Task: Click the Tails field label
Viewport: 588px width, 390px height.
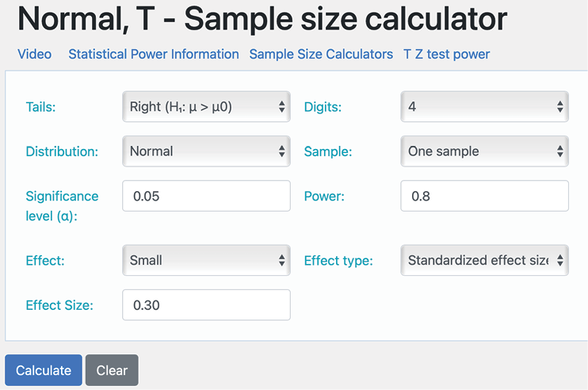Action: (x=40, y=107)
